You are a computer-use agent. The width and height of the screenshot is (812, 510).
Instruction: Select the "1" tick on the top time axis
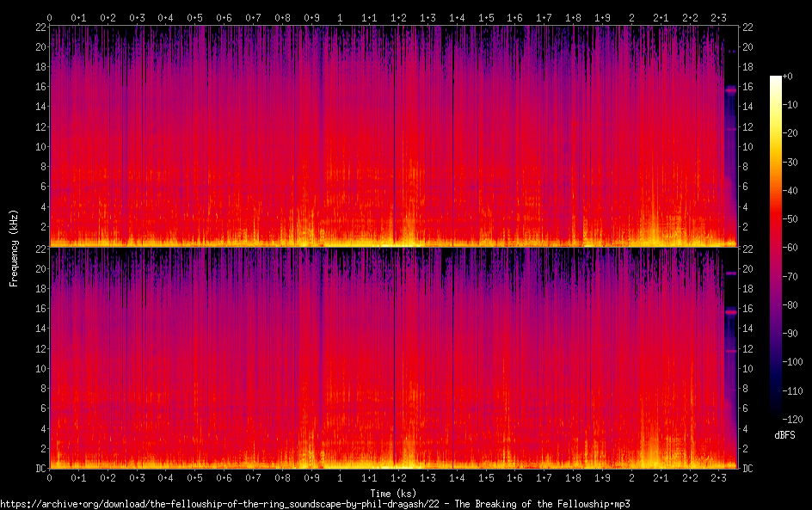tap(340, 17)
